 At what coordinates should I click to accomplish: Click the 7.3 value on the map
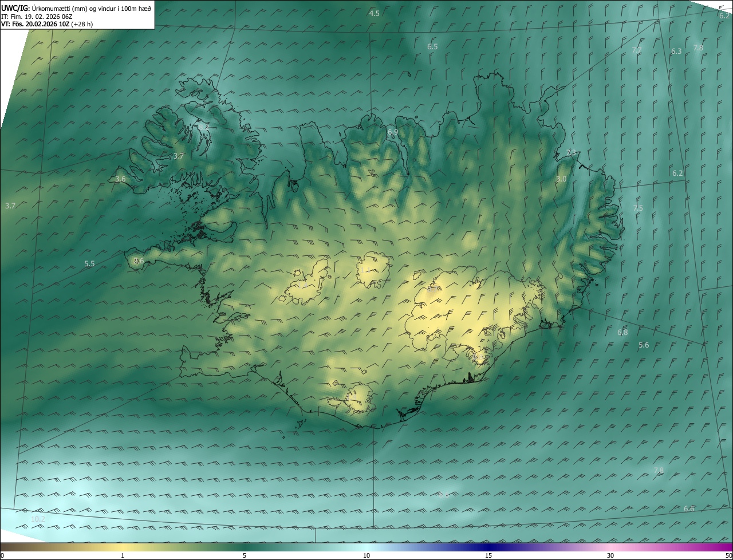coord(571,152)
